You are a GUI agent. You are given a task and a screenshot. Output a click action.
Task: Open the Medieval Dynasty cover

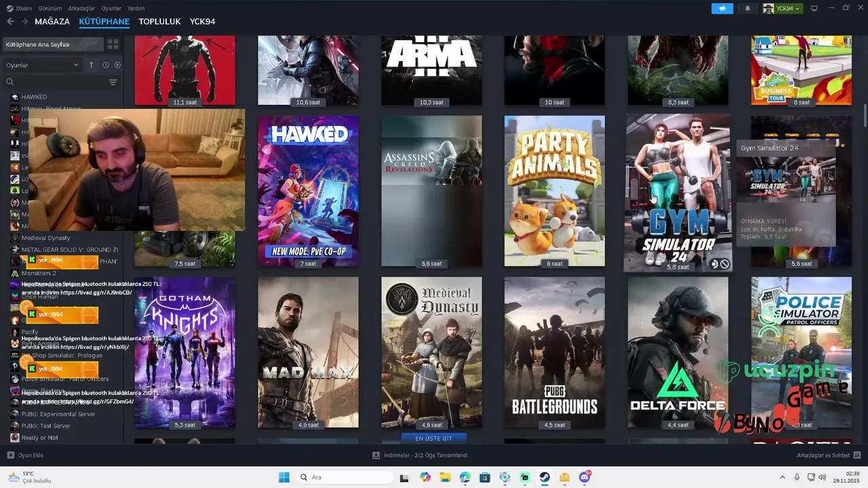432,352
